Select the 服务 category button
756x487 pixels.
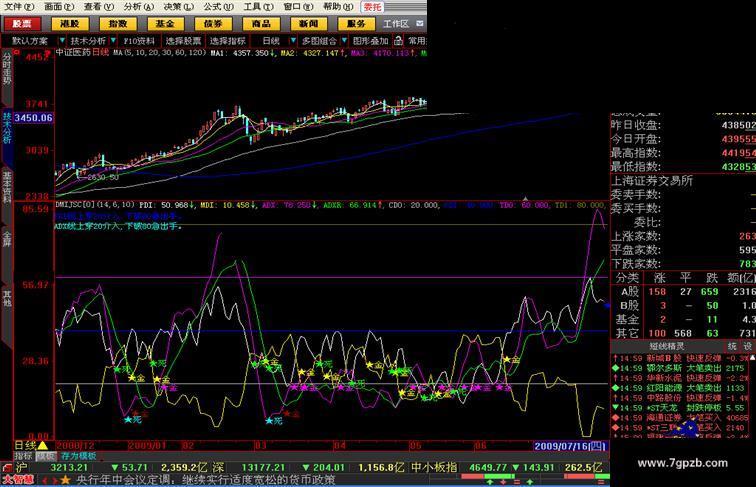point(356,24)
